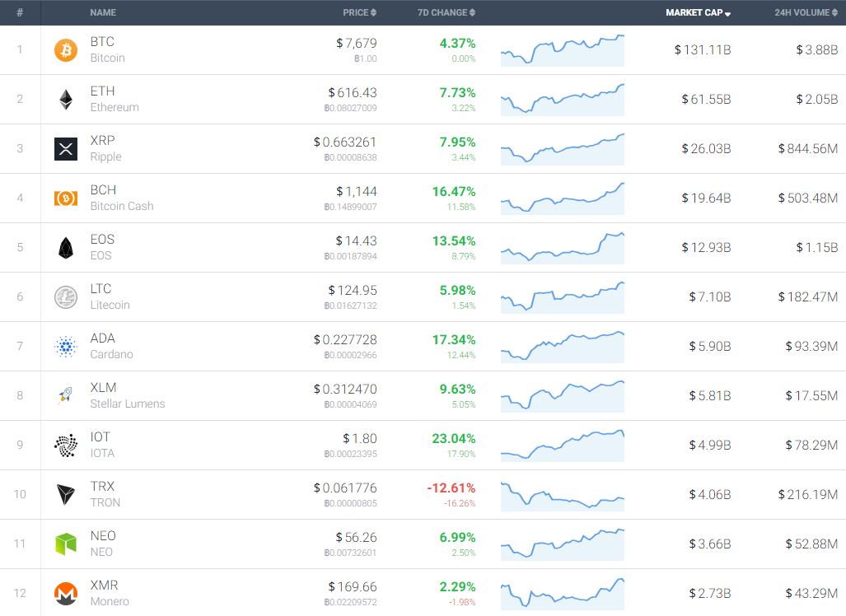This screenshot has height=616, width=846.
Task: Click the Litecoin name label
Action: tap(110, 305)
